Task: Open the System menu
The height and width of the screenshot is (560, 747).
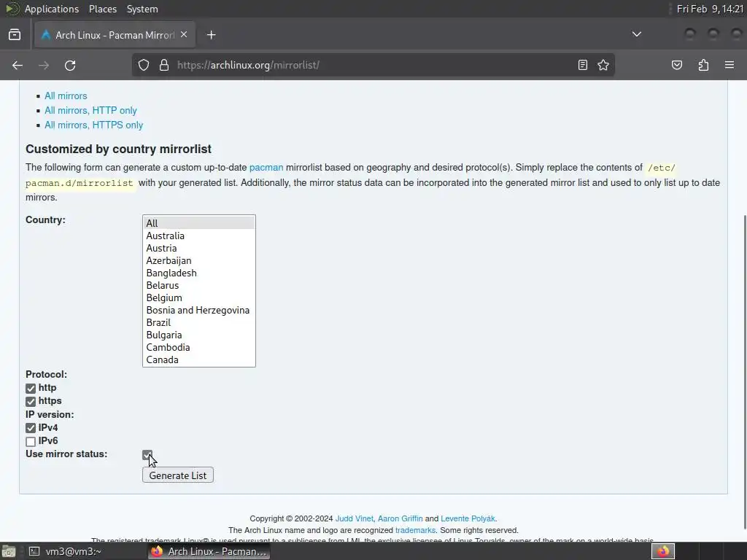Action: [x=142, y=9]
